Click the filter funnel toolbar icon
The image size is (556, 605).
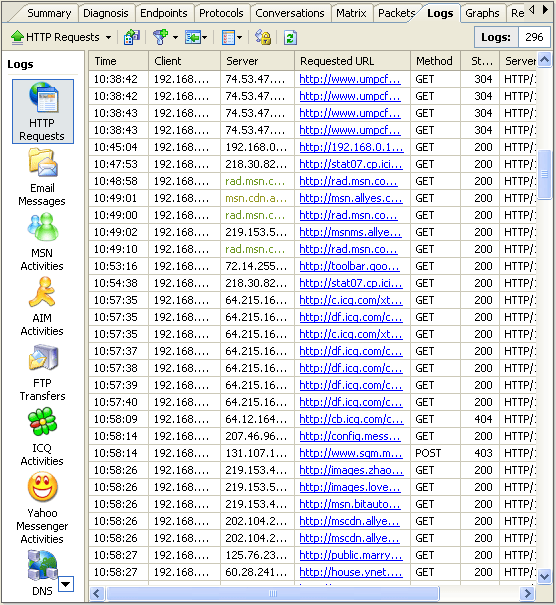[x=160, y=37]
